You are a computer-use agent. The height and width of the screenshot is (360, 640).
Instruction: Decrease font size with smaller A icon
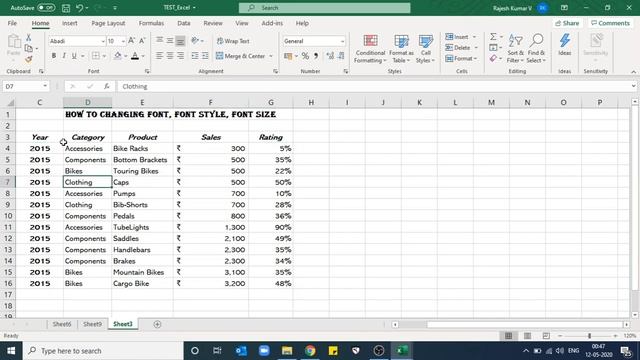[142, 41]
